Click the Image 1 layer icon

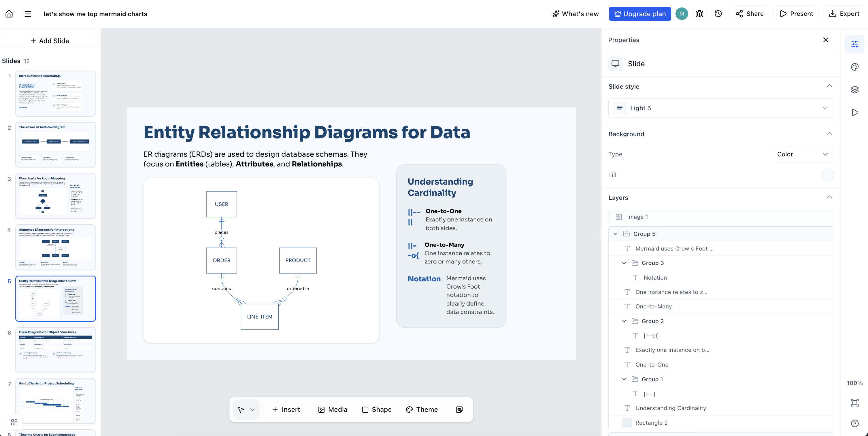tap(619, 217)
